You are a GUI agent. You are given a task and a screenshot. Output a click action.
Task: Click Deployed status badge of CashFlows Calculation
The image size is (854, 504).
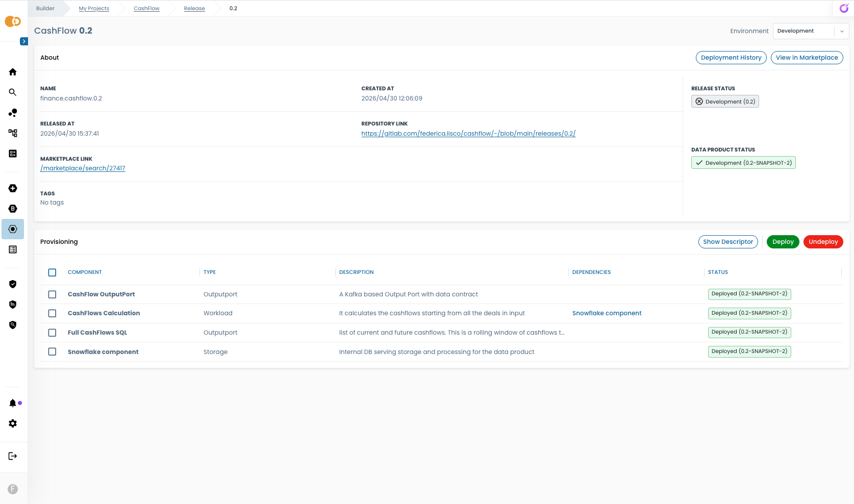pos(749,313)
